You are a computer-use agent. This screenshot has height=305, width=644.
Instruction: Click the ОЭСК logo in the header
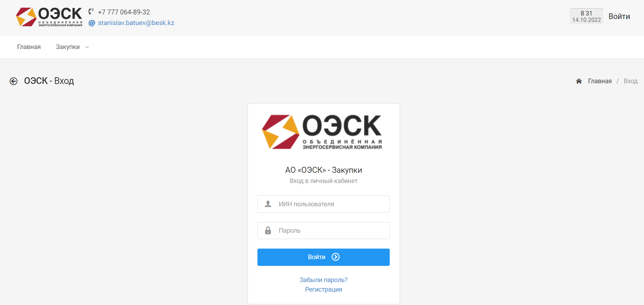click(49, 17)
